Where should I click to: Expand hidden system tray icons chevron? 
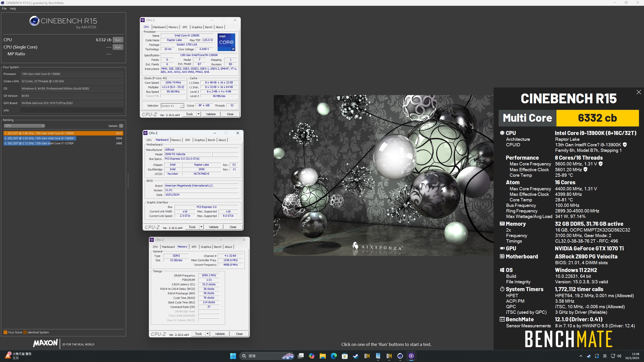(581, 356)
